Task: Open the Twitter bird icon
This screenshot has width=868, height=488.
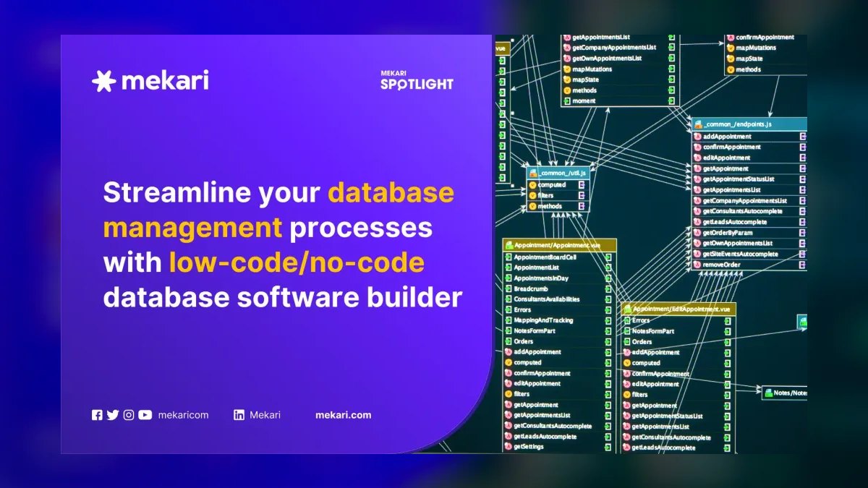Action: click(112, 415)
